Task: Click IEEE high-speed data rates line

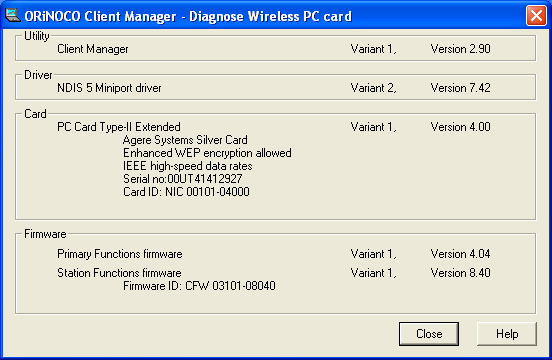Action: point(188,166)
